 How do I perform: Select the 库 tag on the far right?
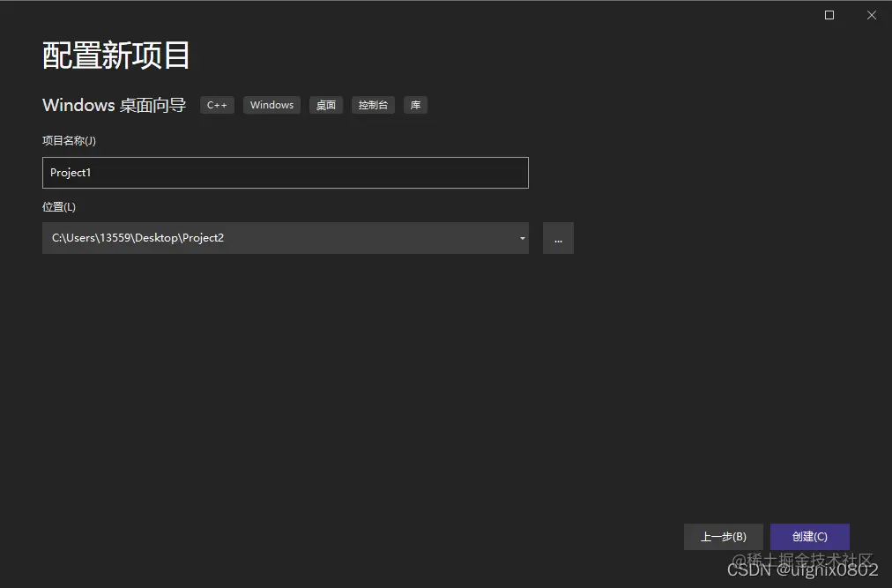(x=415, y=105)
